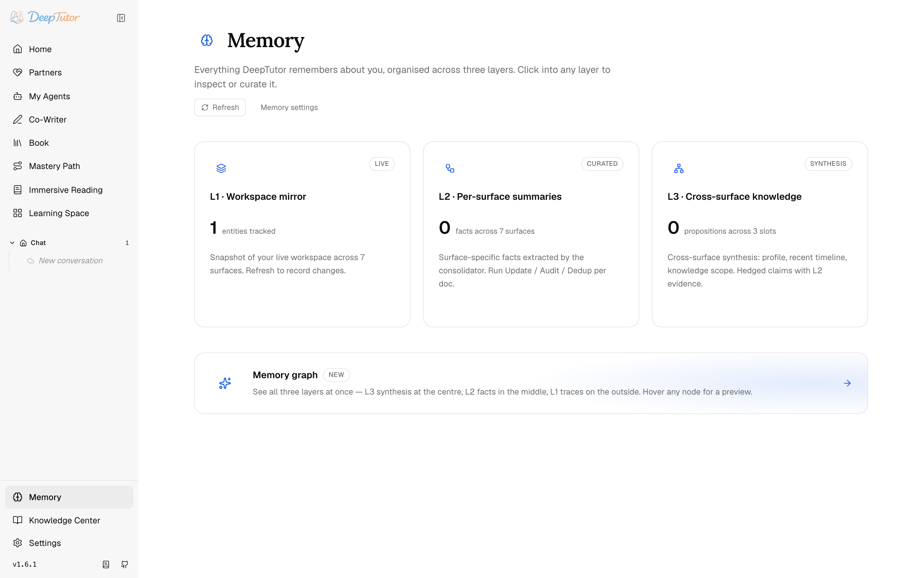Click the Settings gear icon

click(x=18, y=543)
